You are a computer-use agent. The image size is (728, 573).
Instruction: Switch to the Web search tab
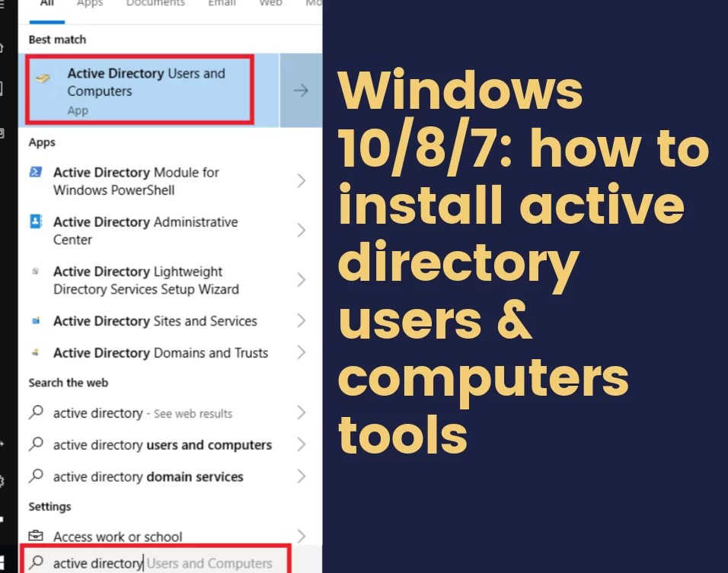270,4
